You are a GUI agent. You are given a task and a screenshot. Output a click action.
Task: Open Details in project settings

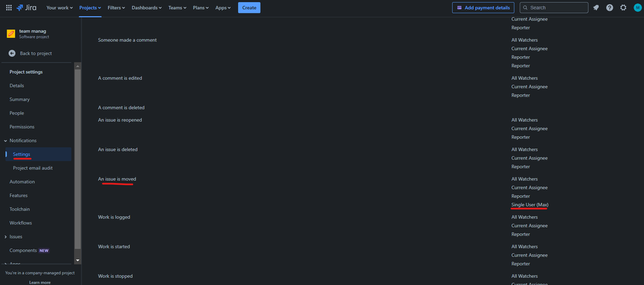[17, 86]
